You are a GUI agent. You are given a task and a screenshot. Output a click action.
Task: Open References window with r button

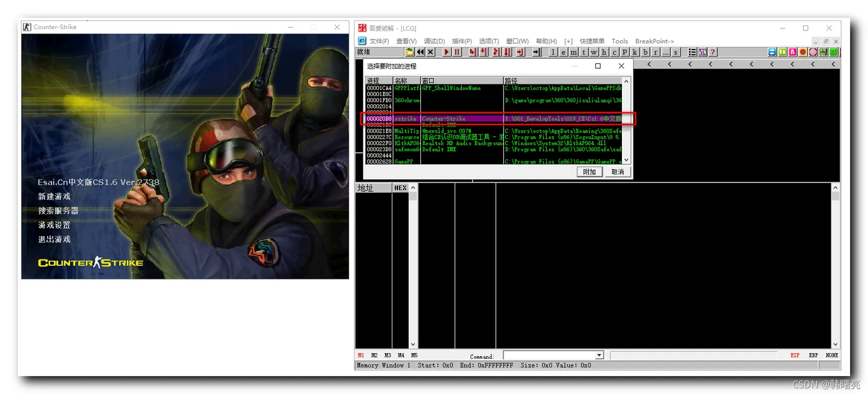(x=655, y=52)
